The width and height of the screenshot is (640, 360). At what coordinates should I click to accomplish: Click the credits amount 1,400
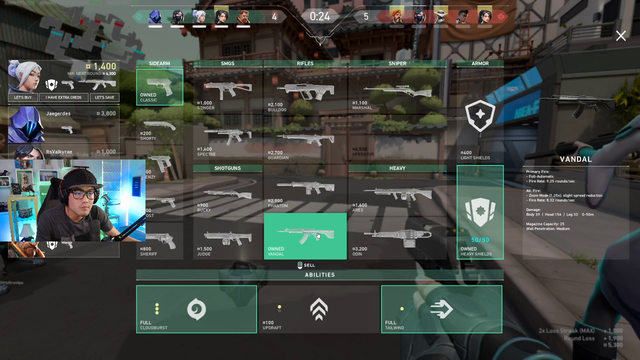pos(102,66)
